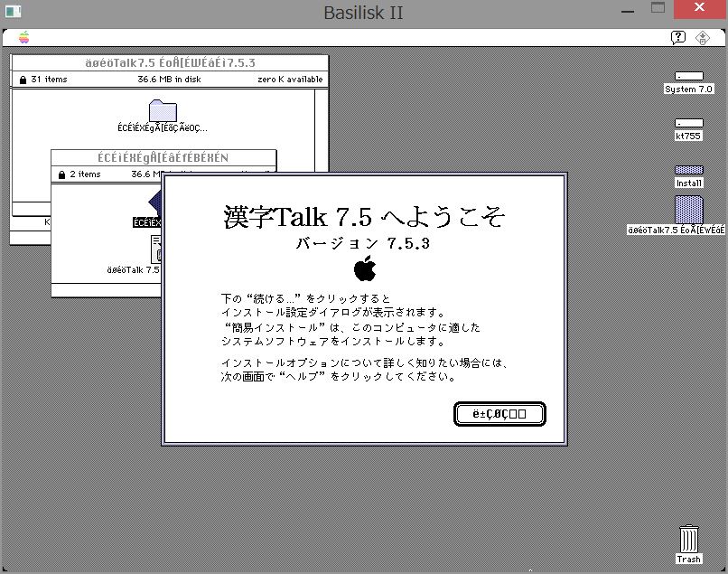Select the kt755 disk icon

click(x=688, y=123)
